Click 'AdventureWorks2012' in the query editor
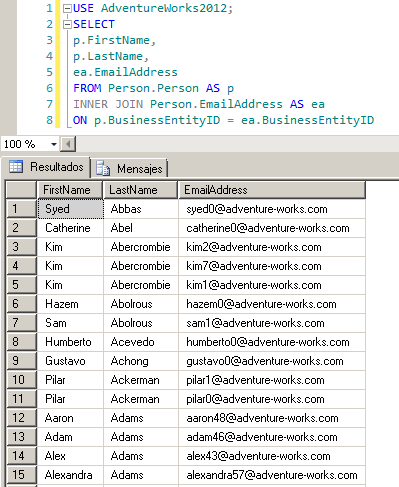 pos(164,8)
